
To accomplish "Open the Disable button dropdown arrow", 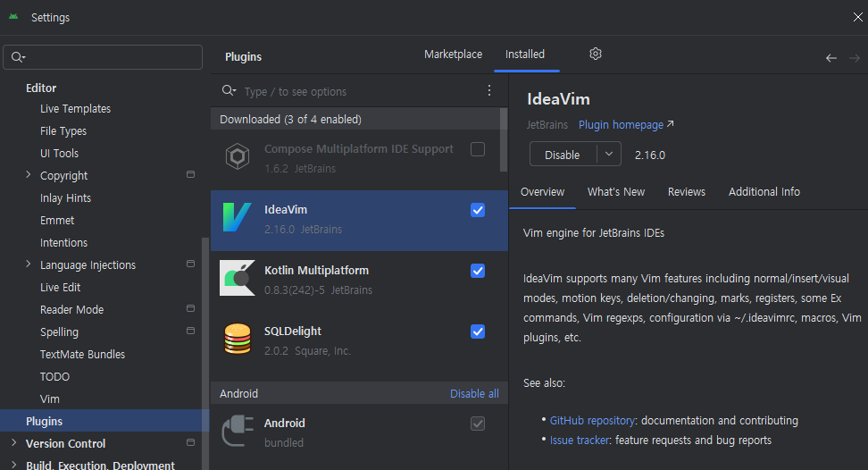I will pos(609,155).
